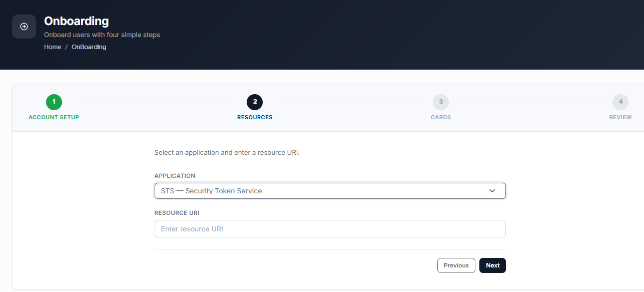The width and height of the screenshot is (644, 292).
Task: Click the Onboarding page title
Action: [77, 21]
